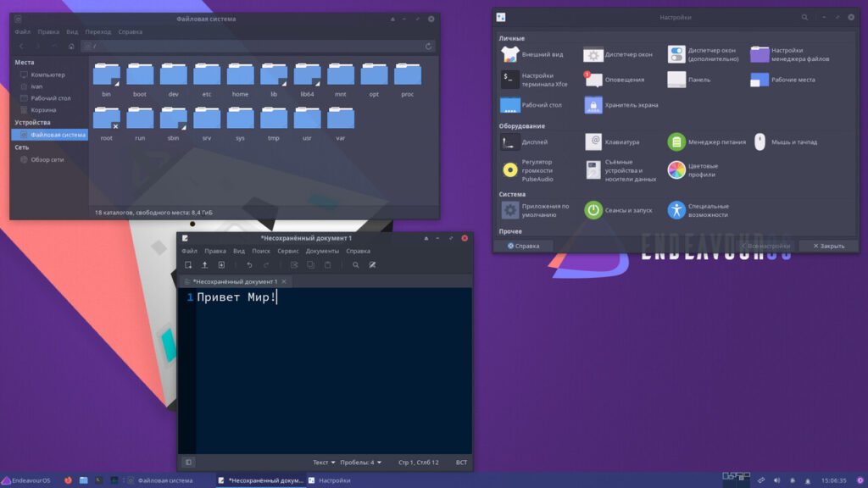Open the Текст filetype dropdown in the status bar
Screen dimensions: 868x488
[x=324, y=463]
